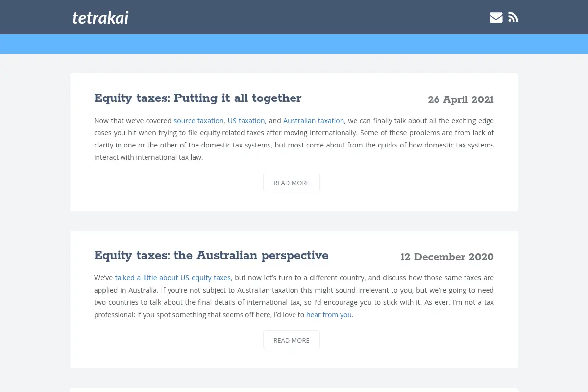Click the light blue banner strip
This screenshot has width=588, height=392.
click(x=294, y=44)
